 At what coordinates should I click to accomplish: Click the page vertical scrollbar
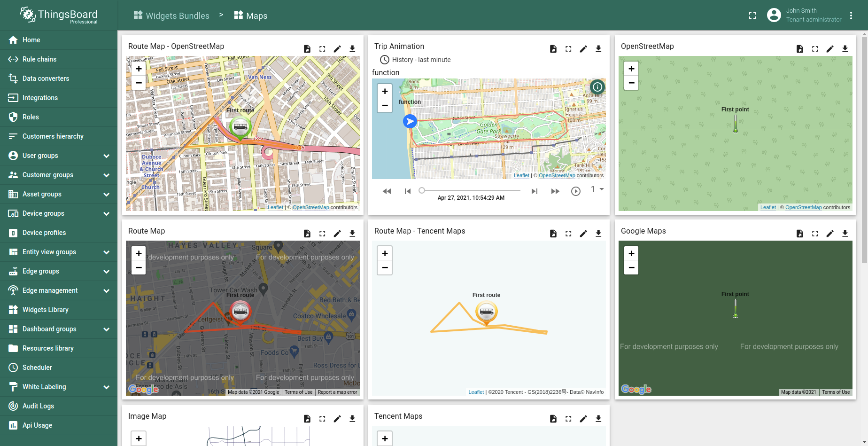click(x=864, y=150)
